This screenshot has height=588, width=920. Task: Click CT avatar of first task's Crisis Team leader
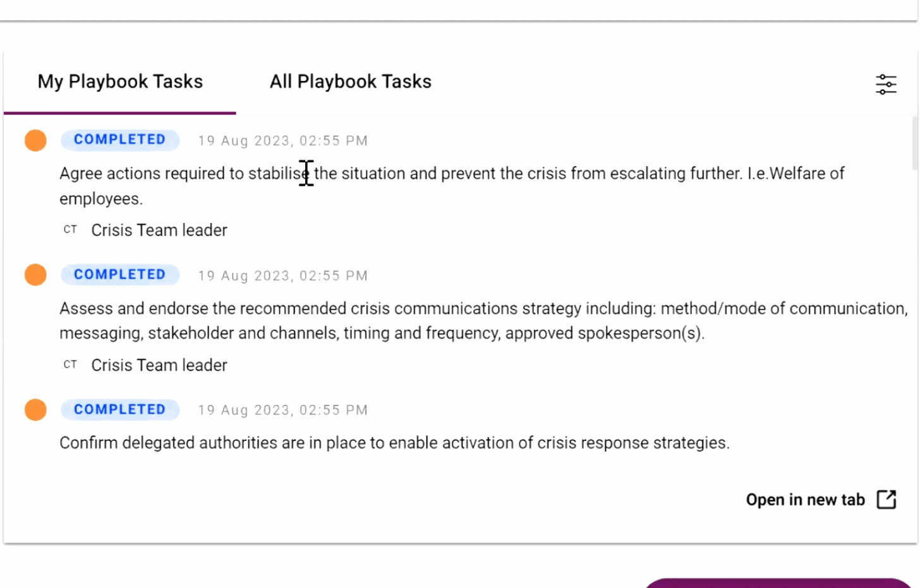tap(70, 230)
